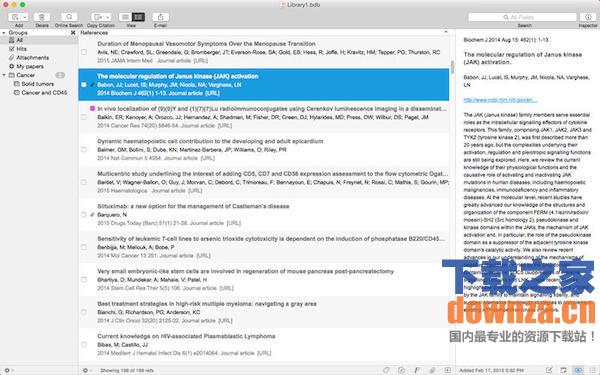
Task: Check the Sensitivity of leukemic T-cell reference
Action: (x=84, y=247)
